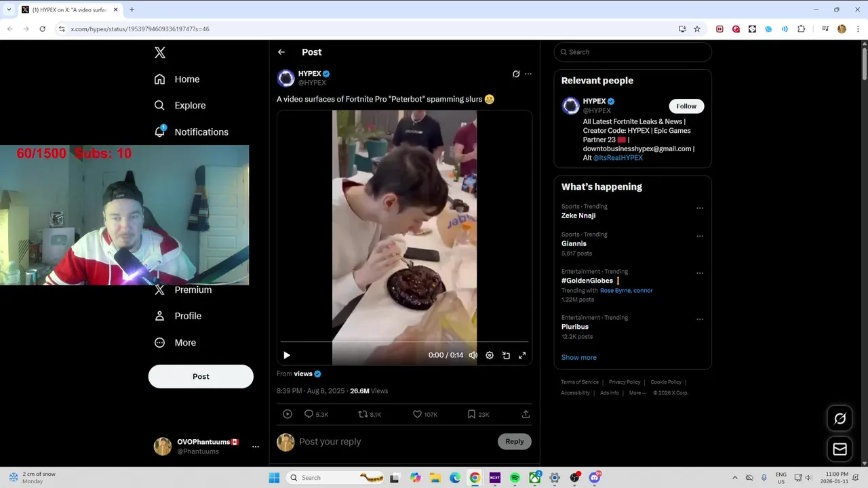868x488 pixels.
Task: Click the Reply button
Action: tap(515, 442)
